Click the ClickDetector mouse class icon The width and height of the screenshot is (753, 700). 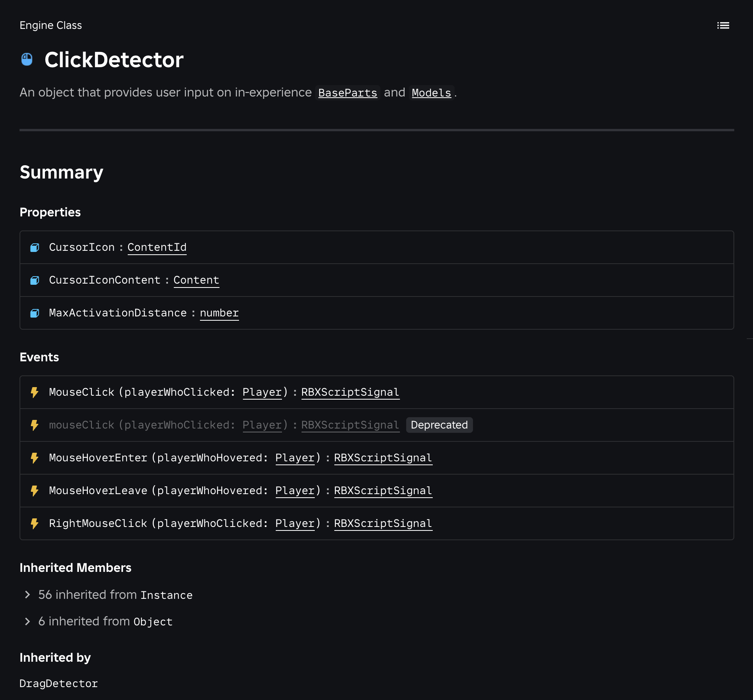pos(27,59)
